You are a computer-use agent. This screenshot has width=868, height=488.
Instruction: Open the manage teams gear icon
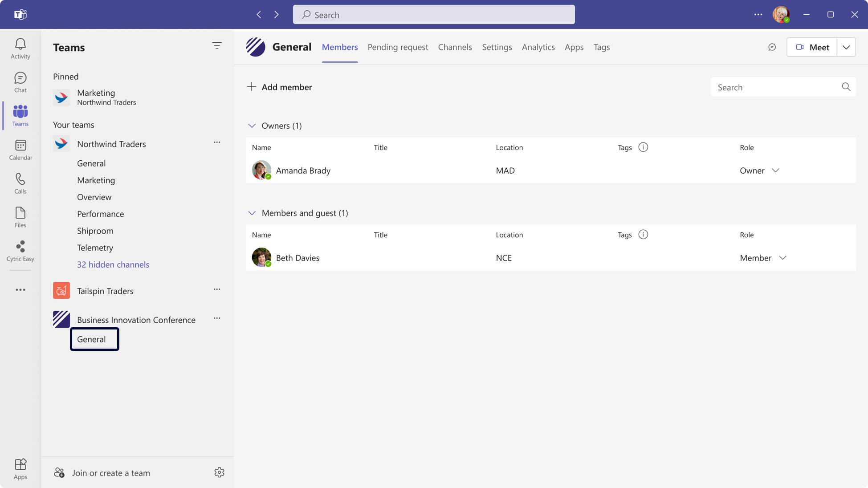pos(219,472)
